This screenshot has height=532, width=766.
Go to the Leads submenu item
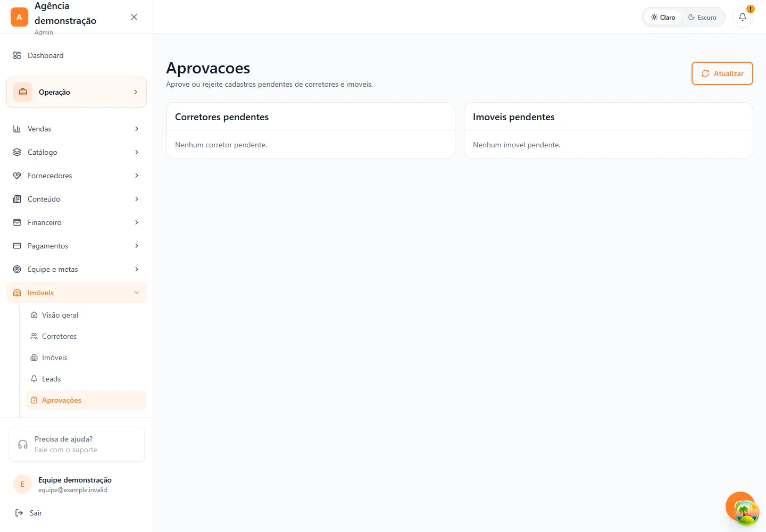point(86,379)
